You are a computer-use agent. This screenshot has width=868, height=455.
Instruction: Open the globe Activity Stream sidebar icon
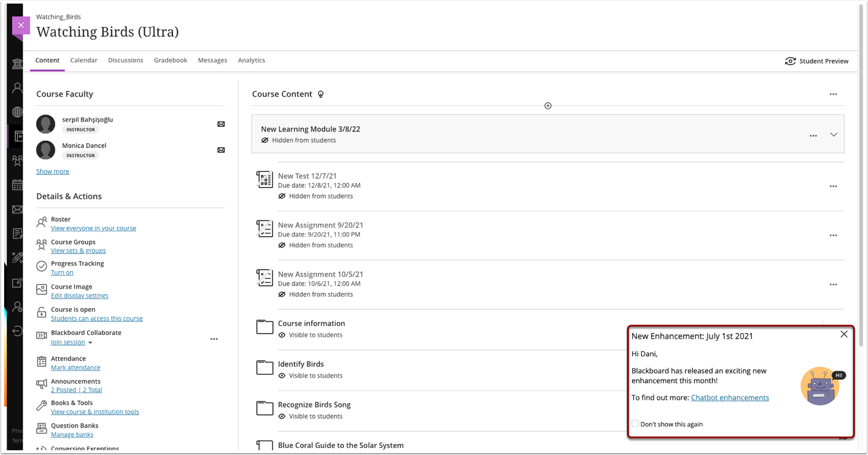pyautogui.click(x=17, y=112)
